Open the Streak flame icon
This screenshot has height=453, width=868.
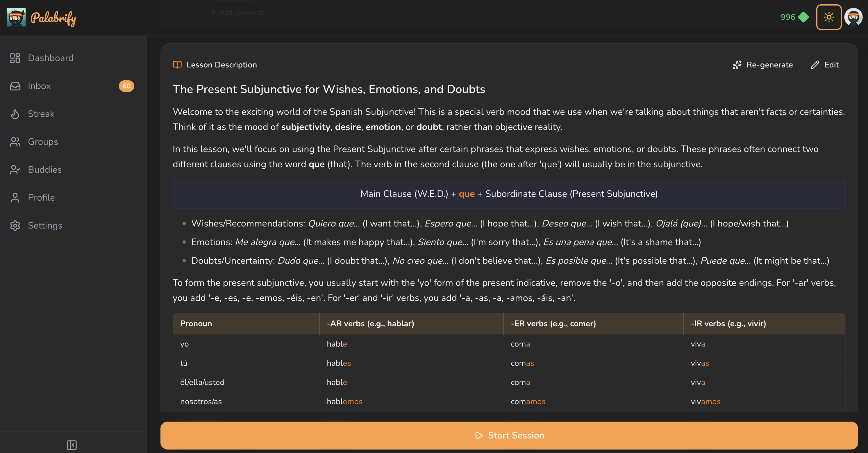(15, 114)
